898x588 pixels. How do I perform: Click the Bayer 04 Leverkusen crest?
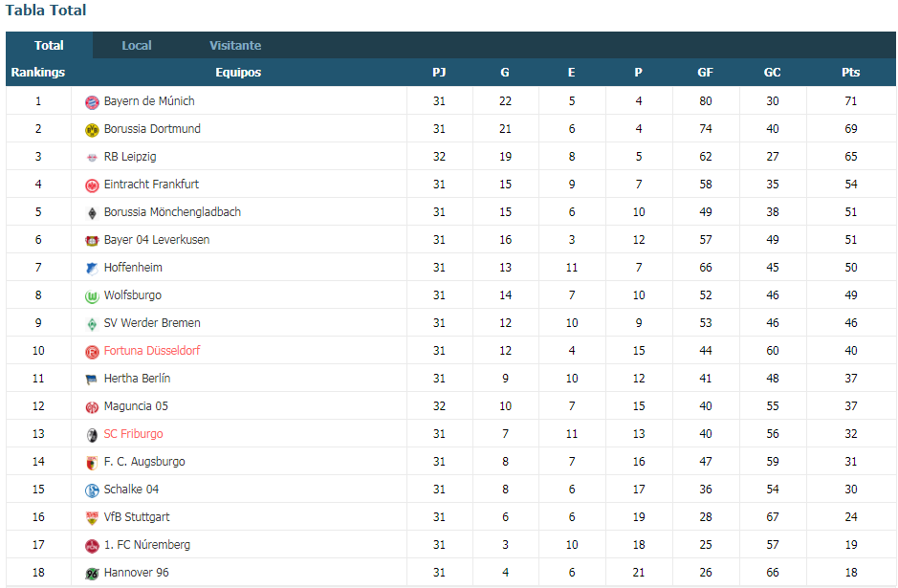pyautogui.click(x=92, y=241)
